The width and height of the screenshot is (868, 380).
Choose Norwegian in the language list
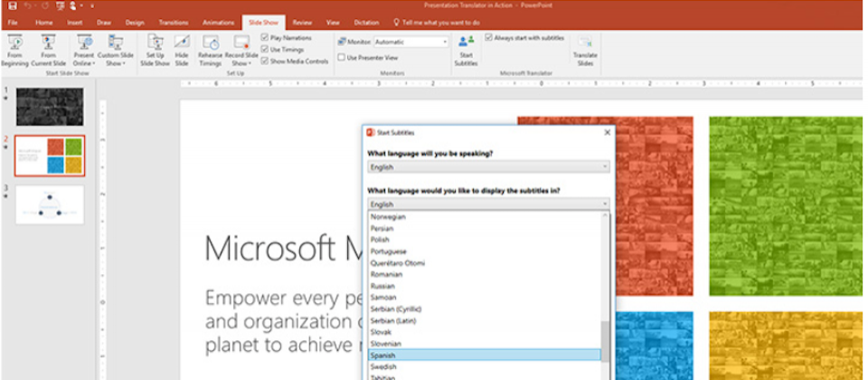(485, 217)
